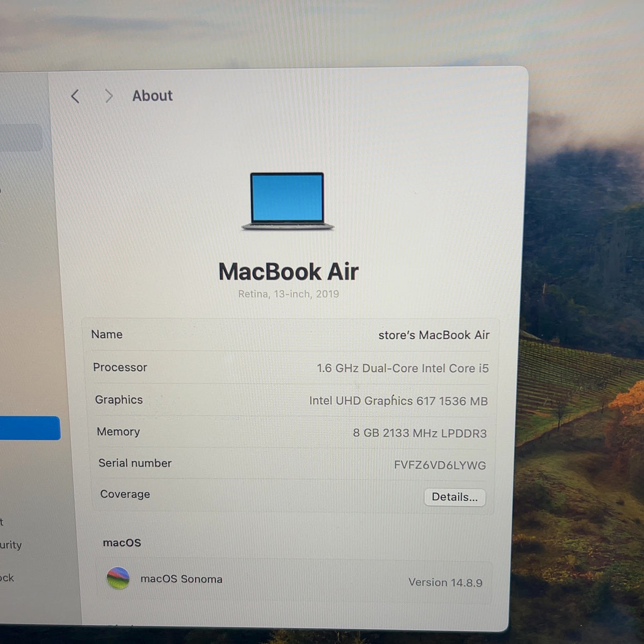
Task: Click the 'macOS' section header
Action: 122,543
